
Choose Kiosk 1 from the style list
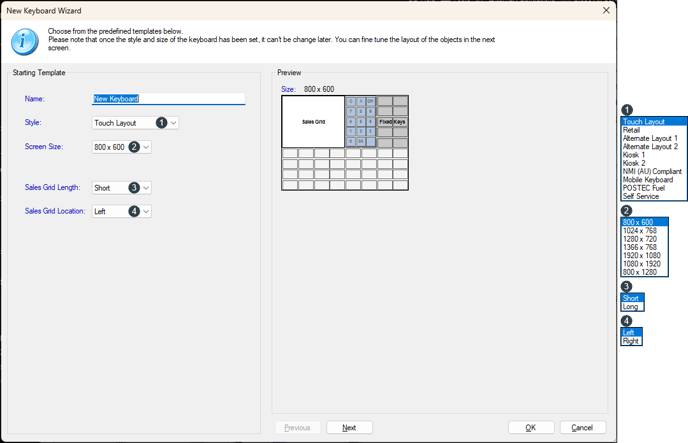point(634,155)
